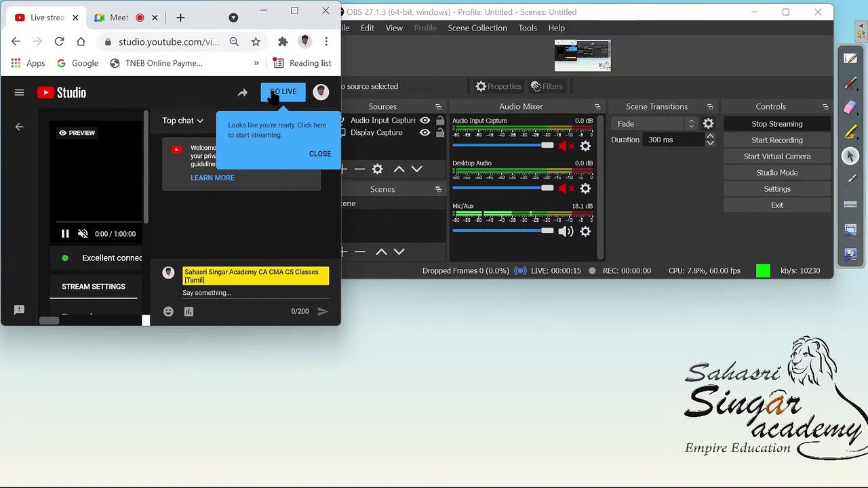Viewport: 868px width, 488px height.
Task: Click the share arrow icon in YouTube Studio
Action: [242, 93]
